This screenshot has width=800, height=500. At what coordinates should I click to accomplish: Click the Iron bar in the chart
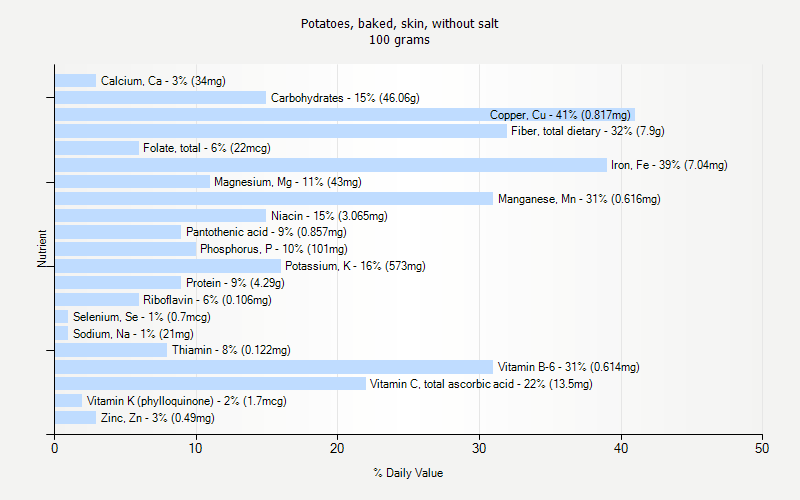(331, 165)
